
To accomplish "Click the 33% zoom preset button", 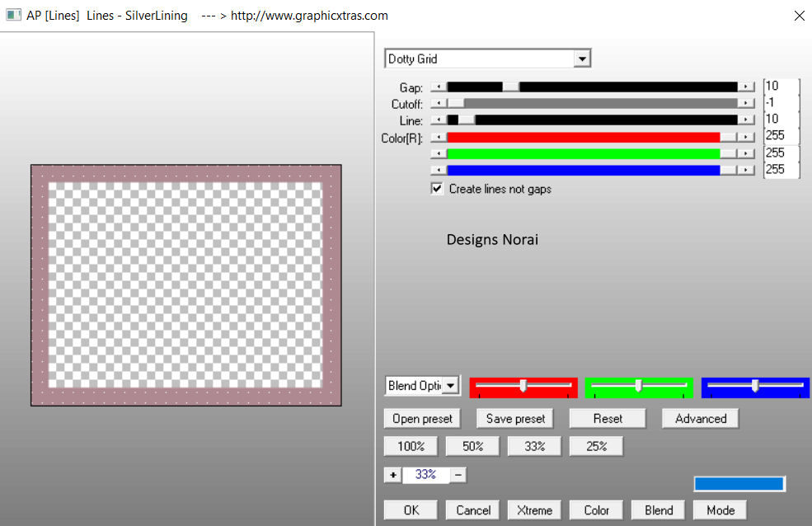I will point(534,446).
